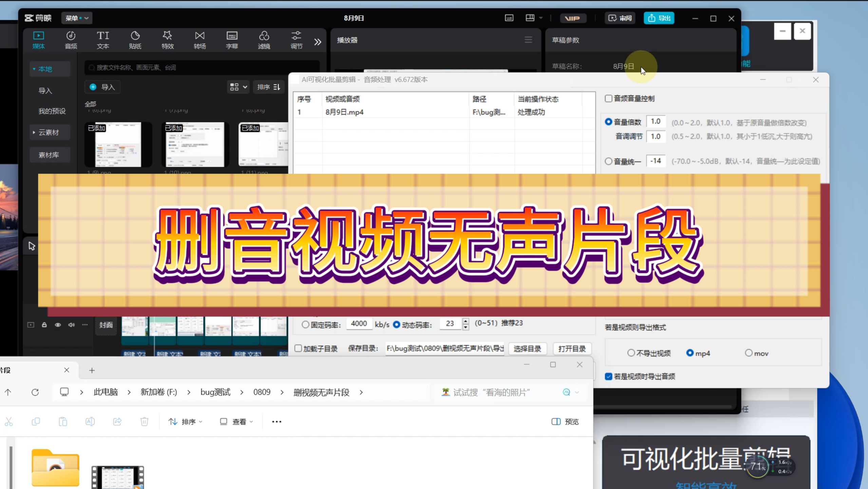Select the 动态码率 radio button

(396, 325)
